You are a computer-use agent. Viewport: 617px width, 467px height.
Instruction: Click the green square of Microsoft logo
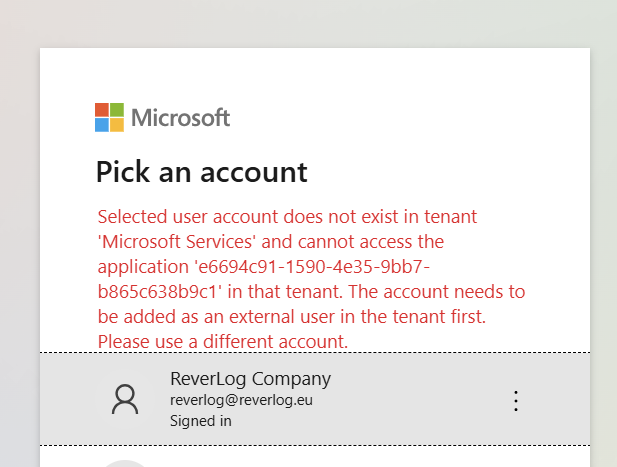(x=117, y=110)
